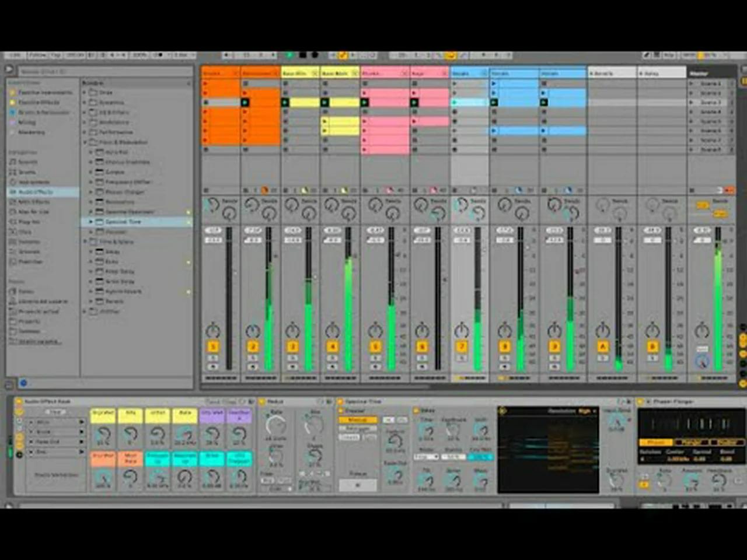Enable Draw Mode in the top-right toolbar

(x=646, y=55)
